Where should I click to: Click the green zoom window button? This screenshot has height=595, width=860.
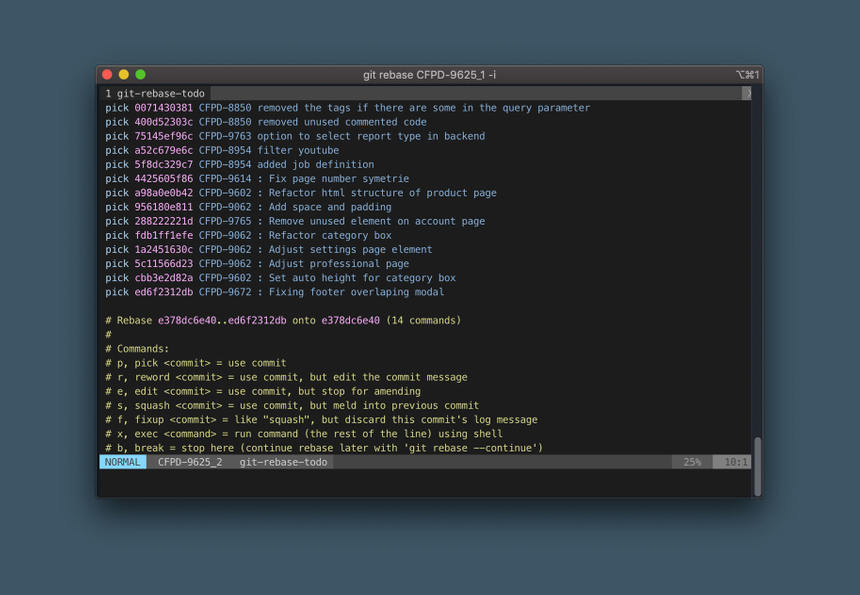(140, 75)
